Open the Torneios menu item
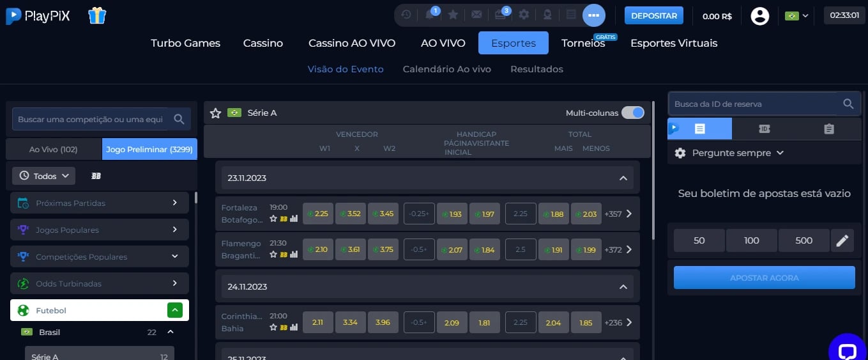Screen dimensions: 868x360 [x=583, y=43]
